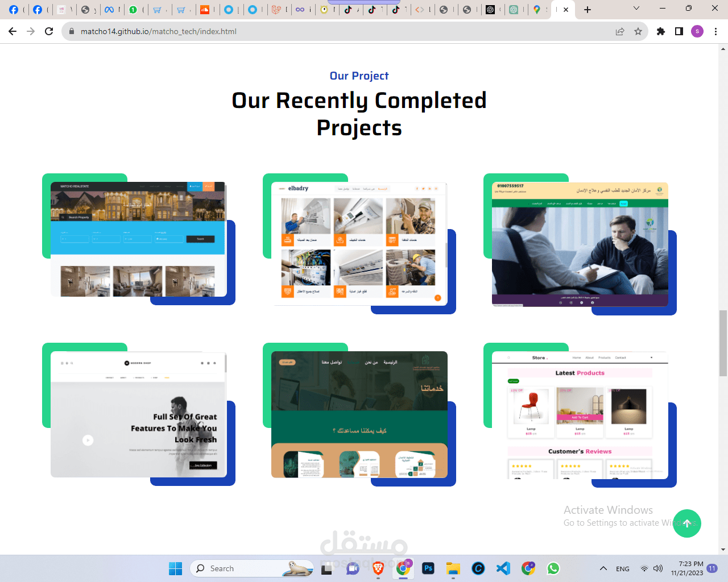Image resolution: width=728 pixels, height=582 pixels.
Task: Switch to the Meta tab
Action: click(x=109, y=9)
